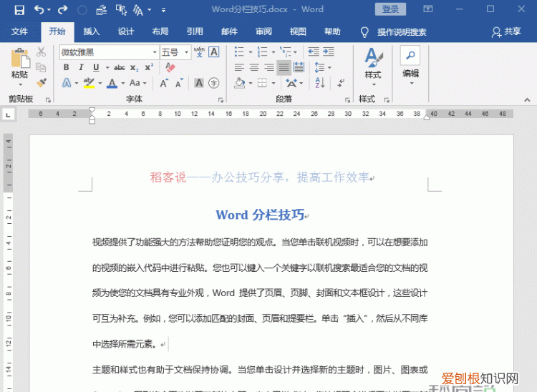Open Customize Quick Access Toolbar dropdown
Screen dimensions: 537x392
click(163, 10)
